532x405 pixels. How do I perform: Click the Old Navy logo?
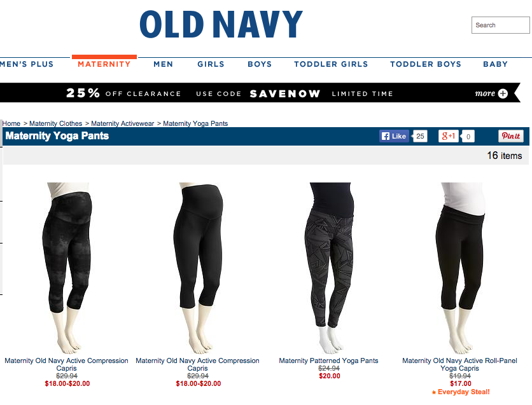pyautogui.click(x=221, y=24)
